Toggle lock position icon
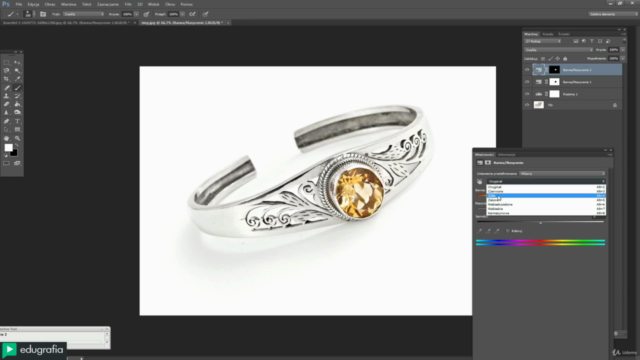This screenshot has height=360, width=640. click(558, 59)
